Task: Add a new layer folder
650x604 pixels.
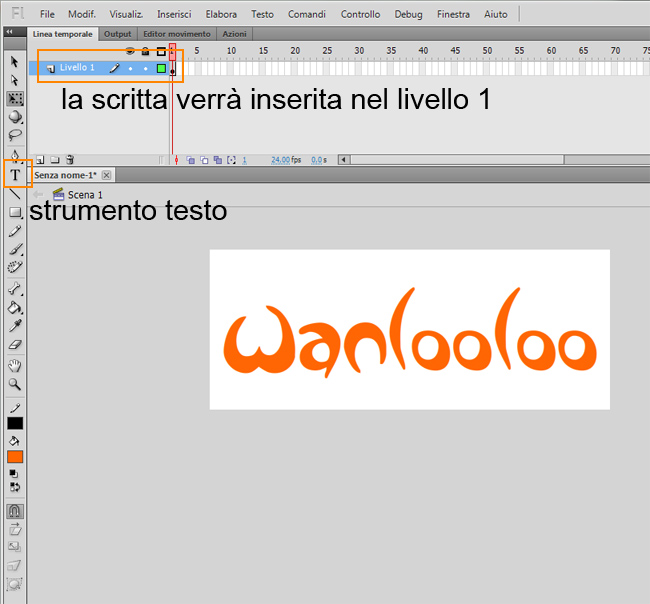Action: (x=55, y=160)
